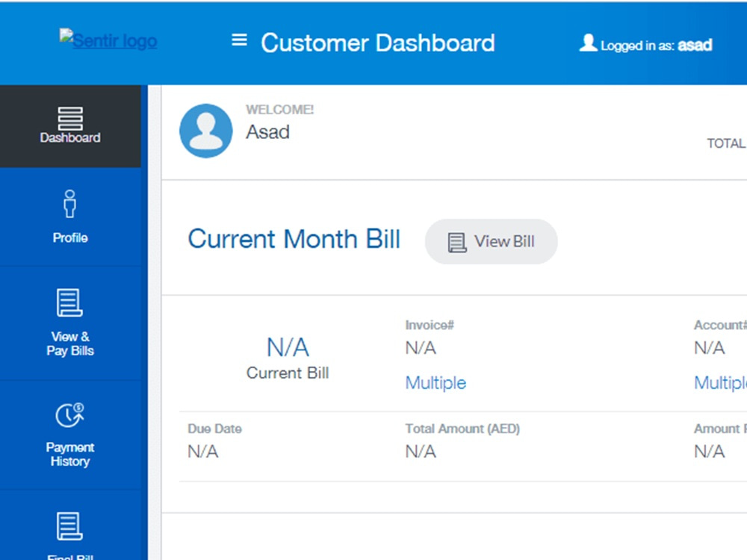Open the Profile page from the sidebar
747x560 pixels.
(x=70, y=217)
